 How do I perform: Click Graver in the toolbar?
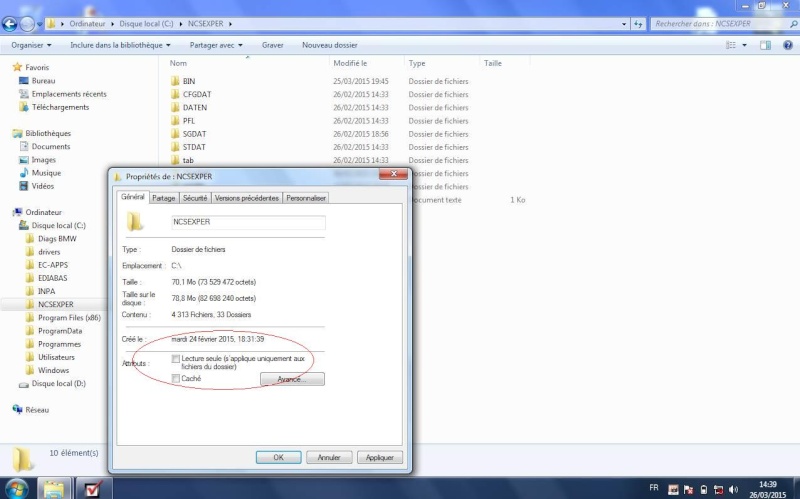coord(272,45)
